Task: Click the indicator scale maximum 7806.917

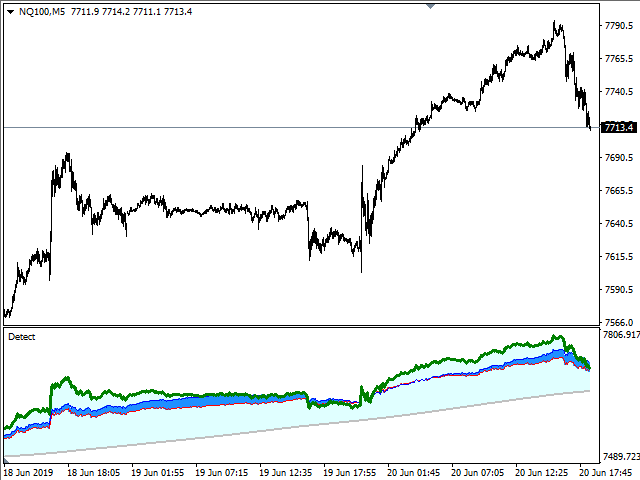Action: click(x=621, y=335)
